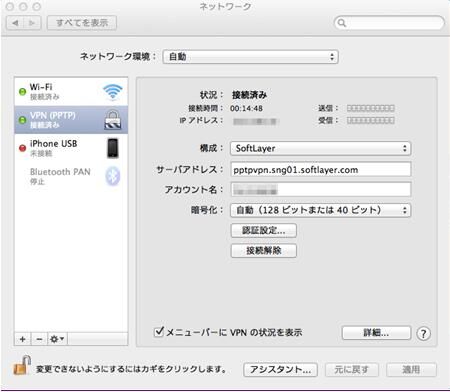
Task: Click the すべてを表示 button
Action: pos(82,23)
